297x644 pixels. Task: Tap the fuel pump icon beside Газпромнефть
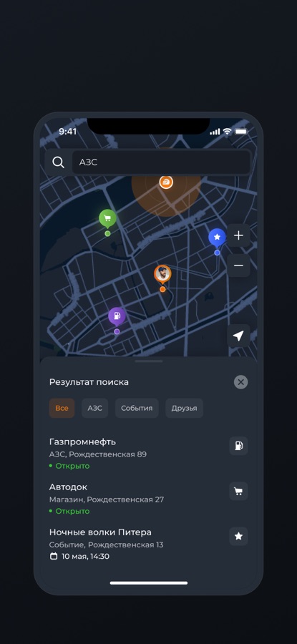[x=238, y=446]
